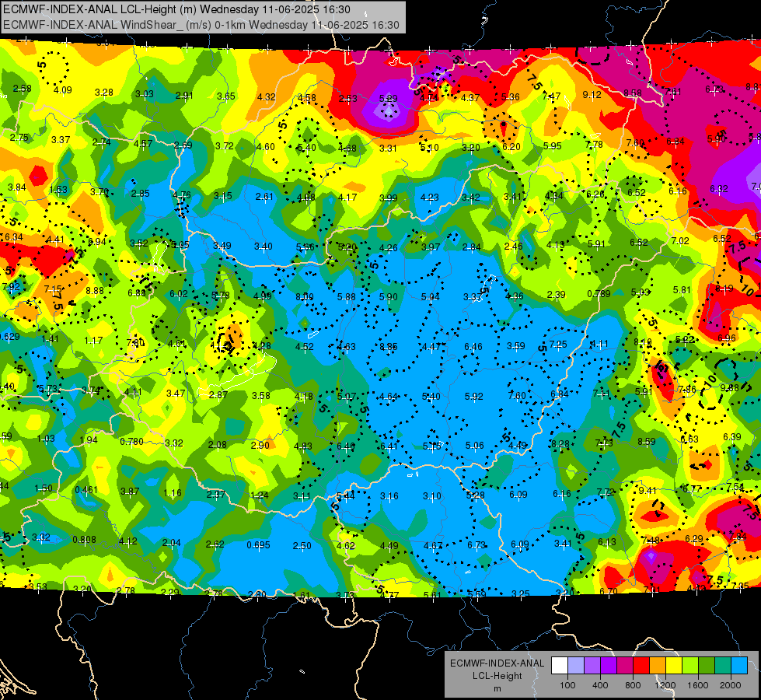The height and width of the screenshot is (700, 761).
Task: Click wind shear value 2.04
Action: (171, 543)
